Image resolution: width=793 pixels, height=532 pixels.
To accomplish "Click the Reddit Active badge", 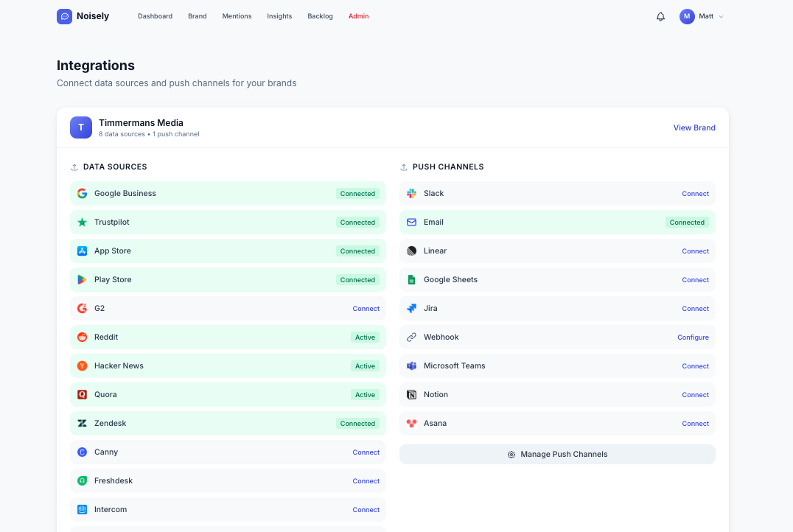I will pos(365,337).
